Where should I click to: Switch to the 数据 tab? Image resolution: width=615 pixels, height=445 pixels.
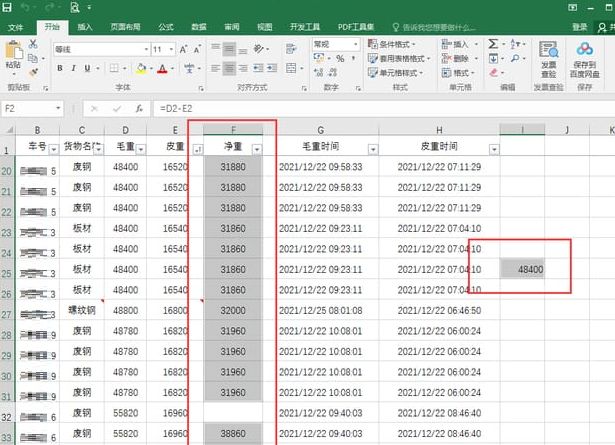198,27
